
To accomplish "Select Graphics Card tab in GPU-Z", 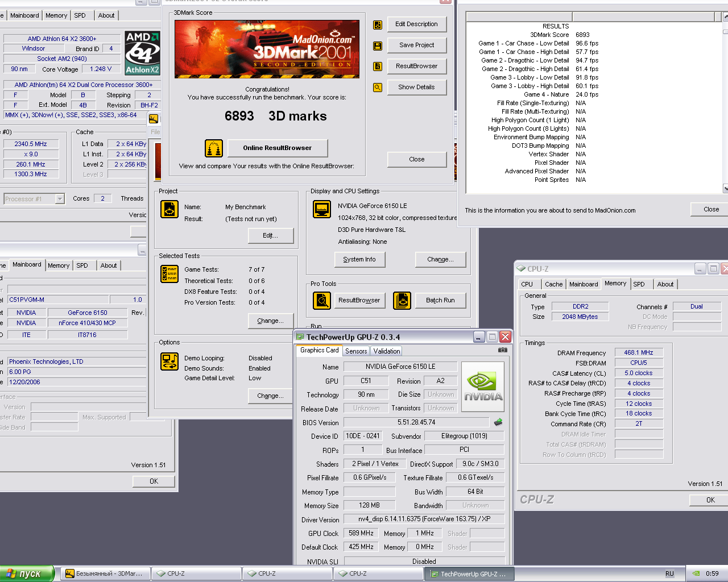I will click(x=319, y=350).
